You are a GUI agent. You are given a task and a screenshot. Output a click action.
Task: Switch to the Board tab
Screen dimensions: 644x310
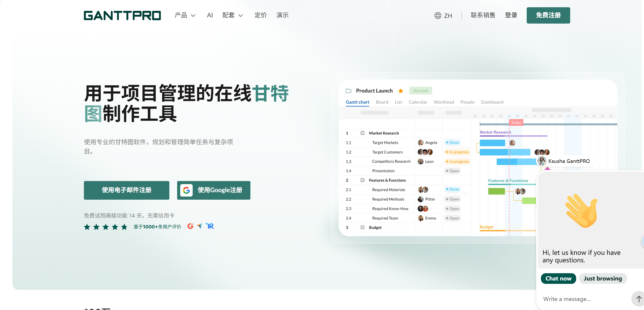[382, 102]
